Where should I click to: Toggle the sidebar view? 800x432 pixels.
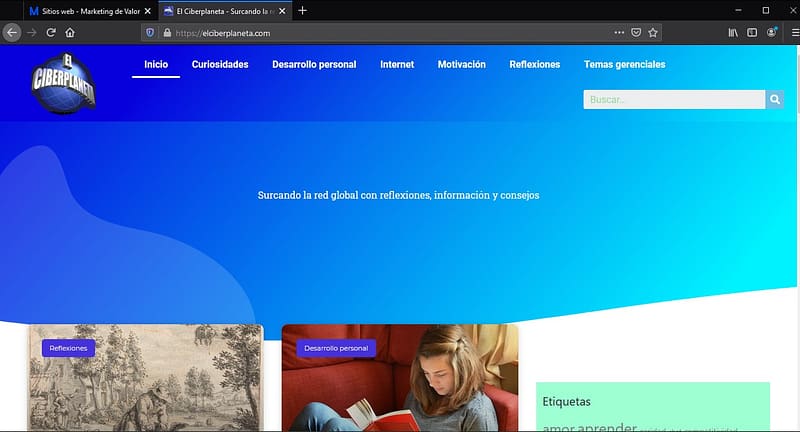753,32
